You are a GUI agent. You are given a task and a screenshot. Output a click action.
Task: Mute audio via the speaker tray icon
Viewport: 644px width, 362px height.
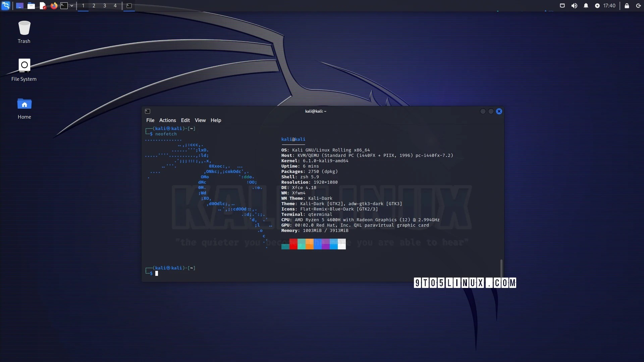(x=574, y=6)
